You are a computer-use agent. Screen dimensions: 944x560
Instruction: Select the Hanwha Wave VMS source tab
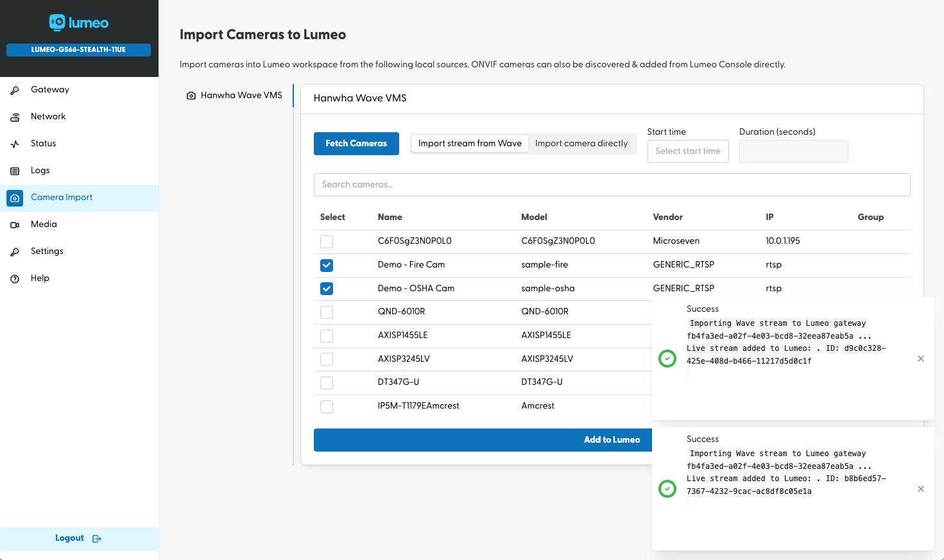[x=235, y=96]
